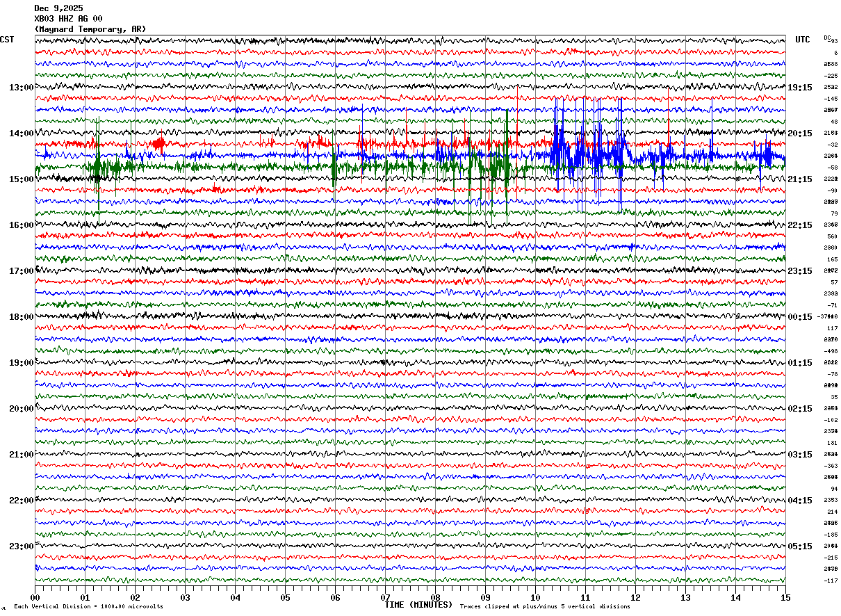This screenshot has height=616, width=841.
Task: Click the 18:00 CST row label
Action: [21, 317]
